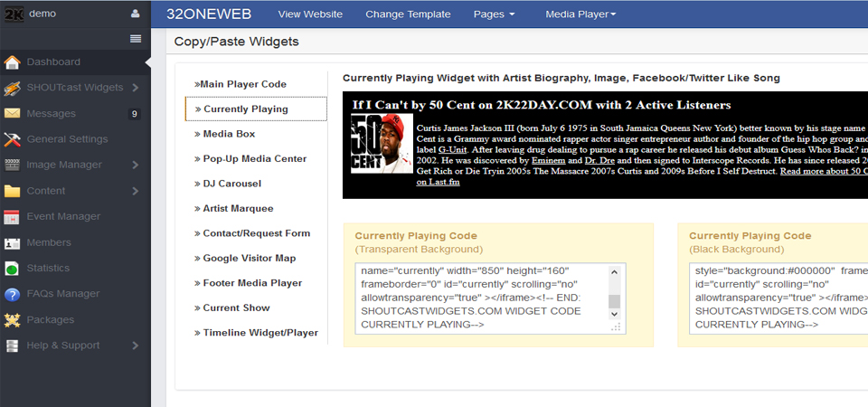Click the transparent code textarea scroll down arrow
The image size is (868, 407).
click(615, 314)
